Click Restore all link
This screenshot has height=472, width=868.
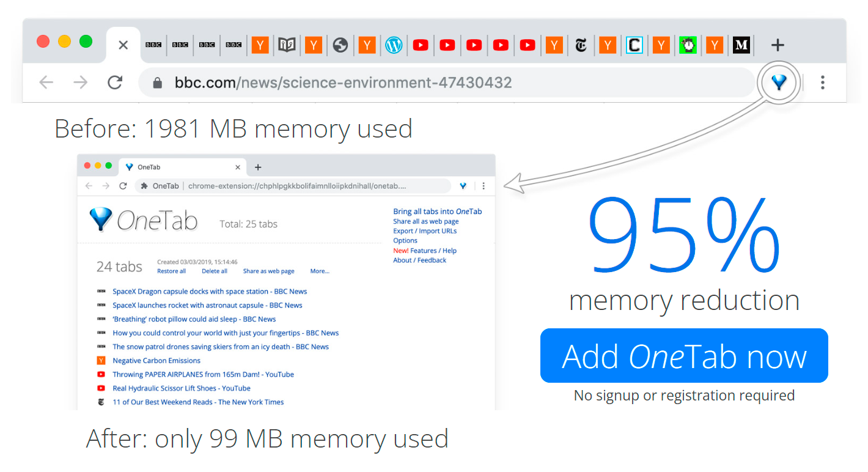(171, 271)
